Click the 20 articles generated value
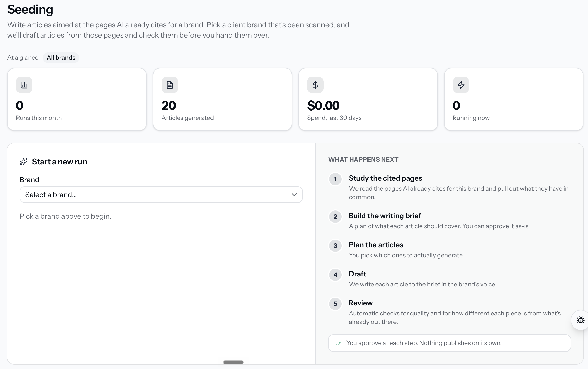This screenshot has height=369, width=588. pyautogui.click(x=169, y=106)
